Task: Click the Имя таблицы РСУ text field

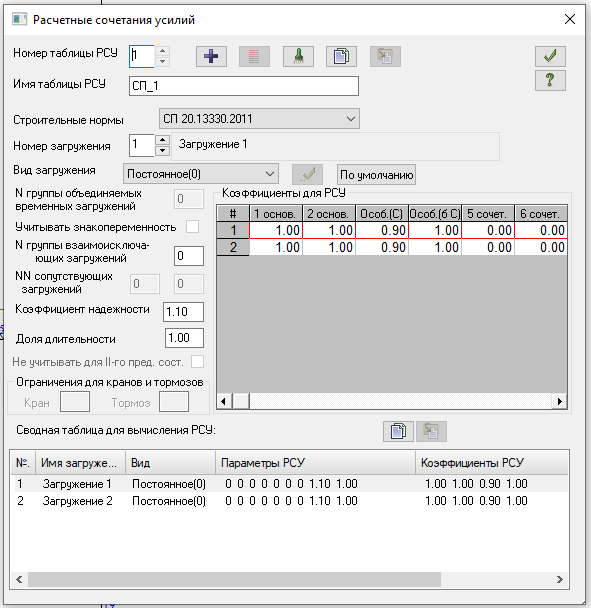Action: click(x=244, y=86)
